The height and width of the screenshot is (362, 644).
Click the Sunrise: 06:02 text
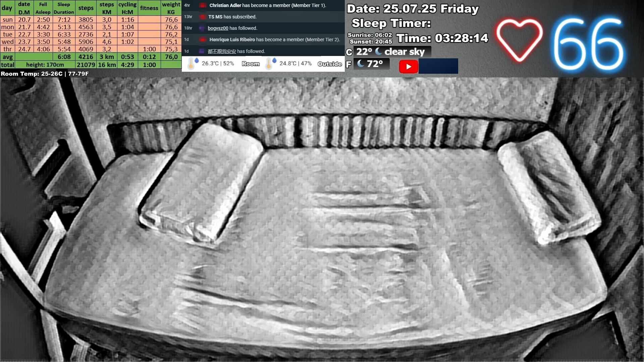coord(370,35)
